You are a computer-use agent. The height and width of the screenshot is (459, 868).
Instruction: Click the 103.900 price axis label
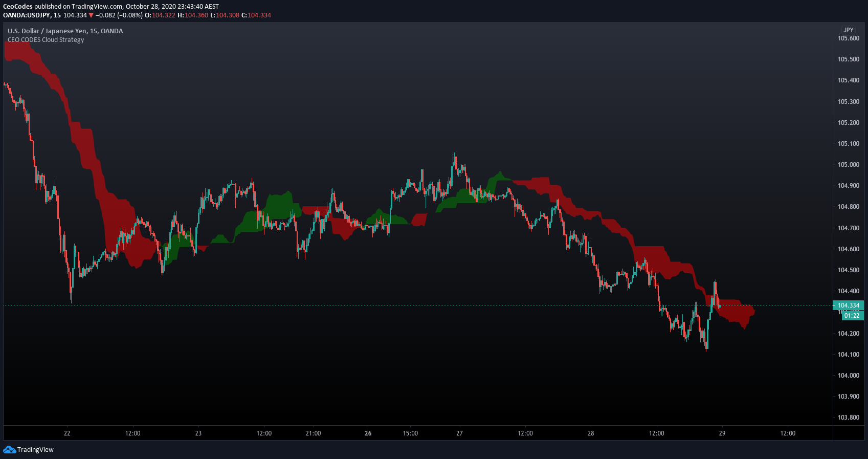click(849, 397)
